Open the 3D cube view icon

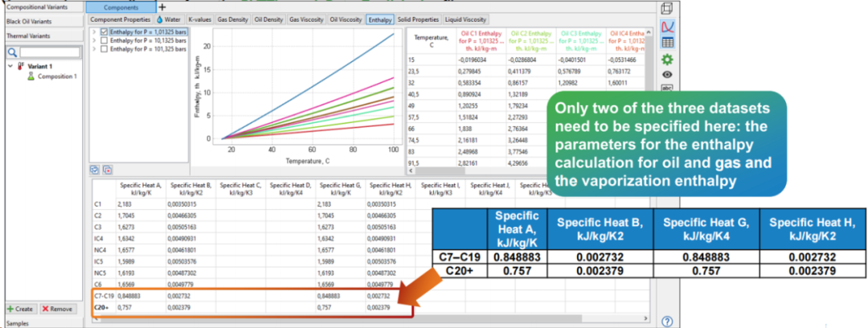(666, 9)
